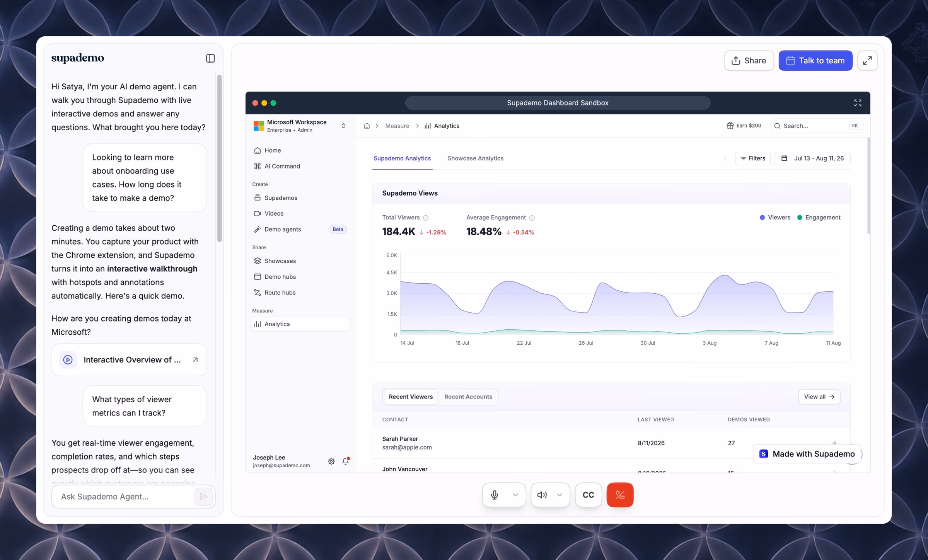Click the Average Engagement info icon
The height and width of the screenshot is (560, 928).
point(532,218)
